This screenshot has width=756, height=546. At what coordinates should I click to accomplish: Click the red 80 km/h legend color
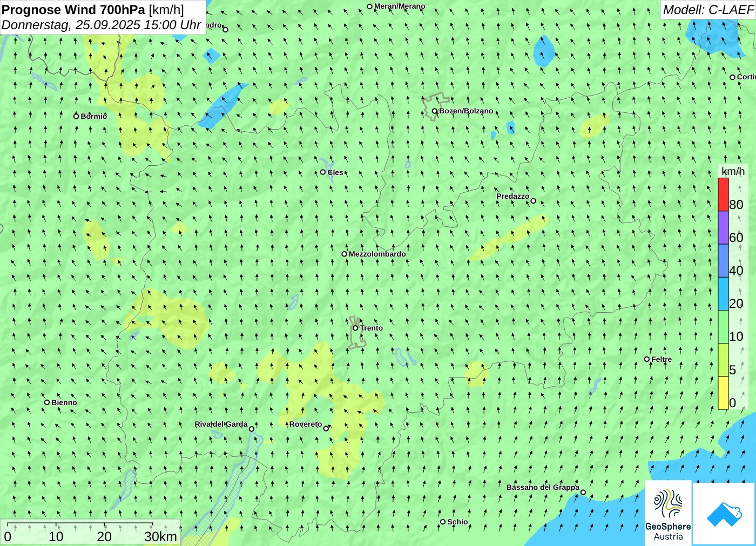[723, 194]
